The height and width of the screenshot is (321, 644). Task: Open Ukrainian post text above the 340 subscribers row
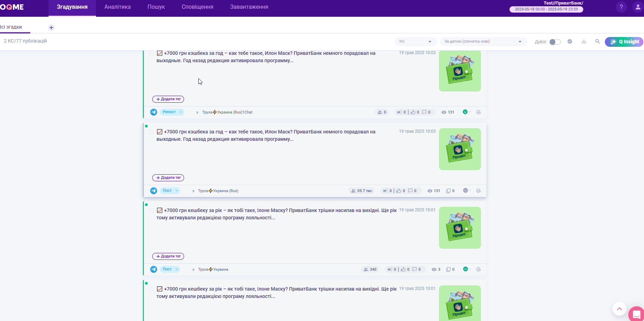click(x=277, y=214)
